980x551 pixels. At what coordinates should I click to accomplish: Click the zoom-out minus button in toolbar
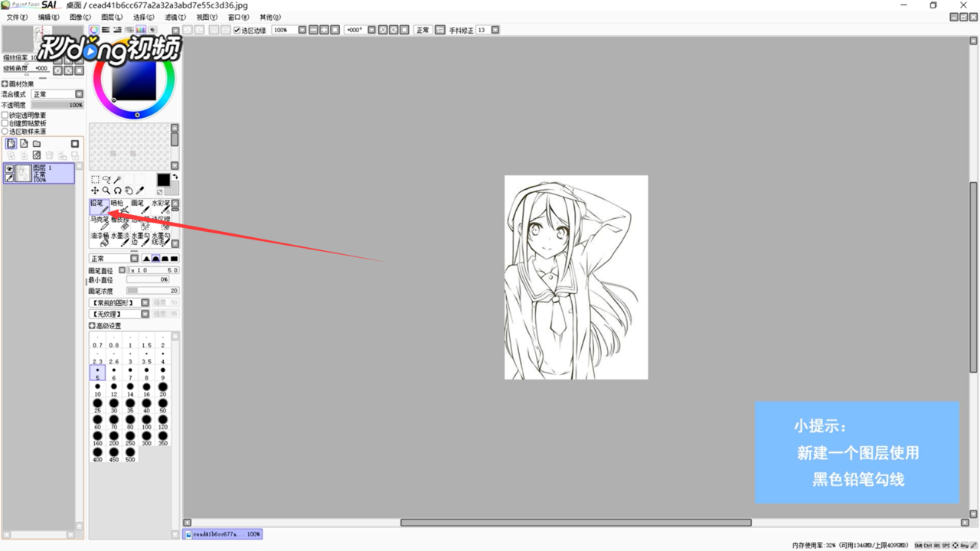click(x=313, y=30)
